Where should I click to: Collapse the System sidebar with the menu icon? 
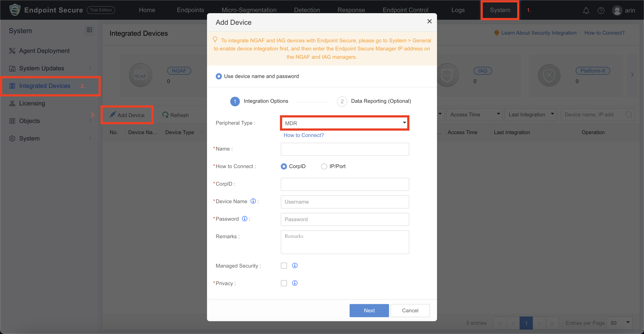[89, 30]
